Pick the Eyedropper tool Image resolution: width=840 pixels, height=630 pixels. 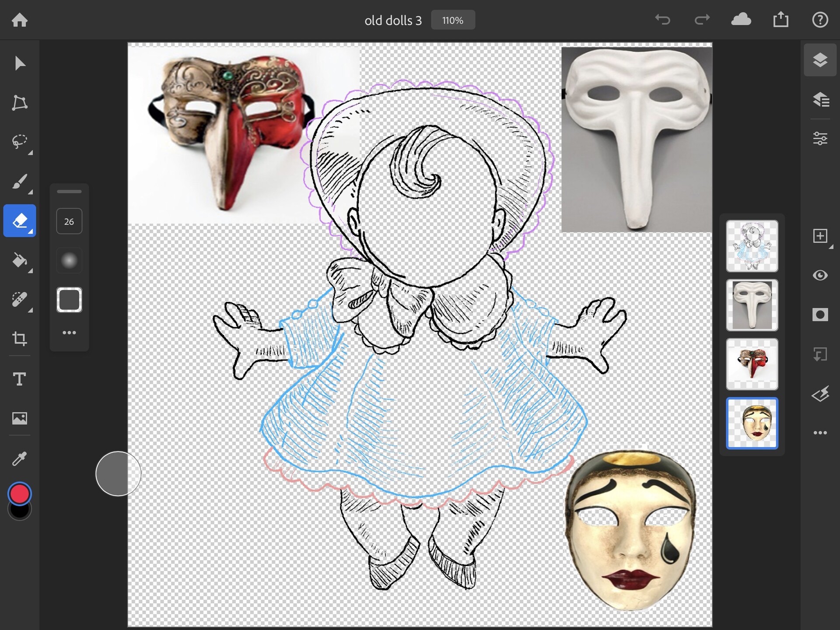point(20,458)
